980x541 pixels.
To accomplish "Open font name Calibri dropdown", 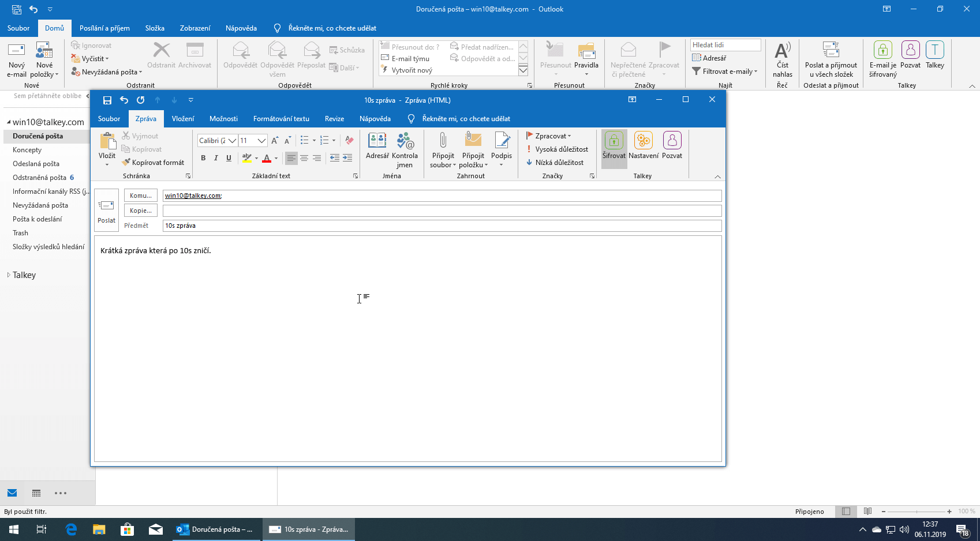I will click(x=232, y=141).
